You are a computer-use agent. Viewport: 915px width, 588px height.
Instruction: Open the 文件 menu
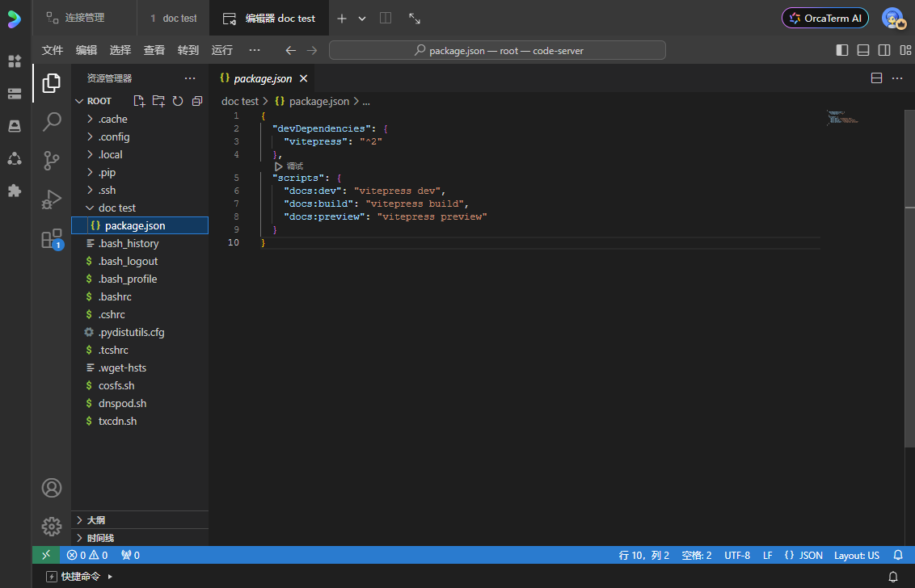53,50
